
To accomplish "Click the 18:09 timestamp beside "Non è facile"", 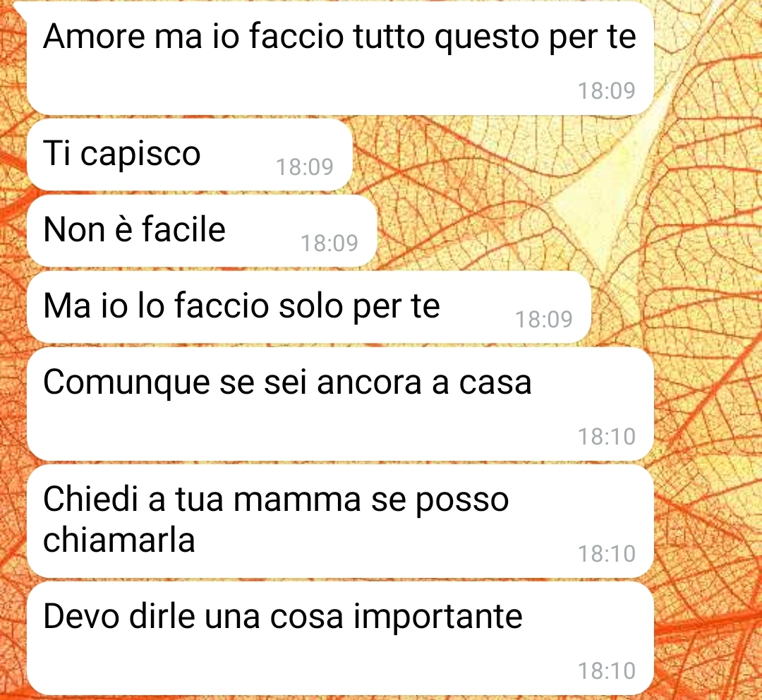I will 329,243.
